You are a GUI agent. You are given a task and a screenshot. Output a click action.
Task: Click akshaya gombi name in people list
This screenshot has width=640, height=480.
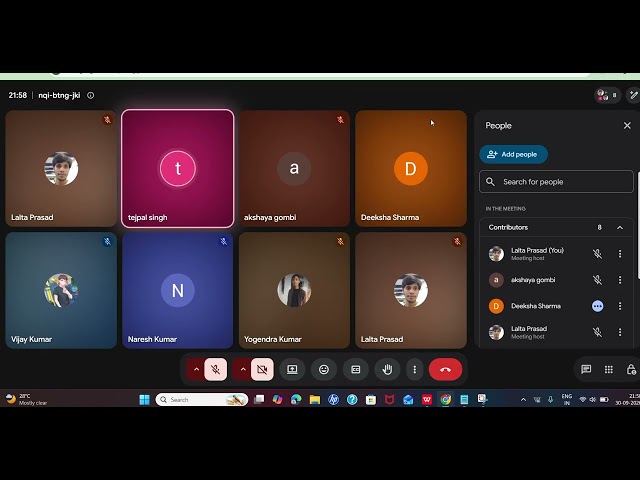click(x=533, y=280)
